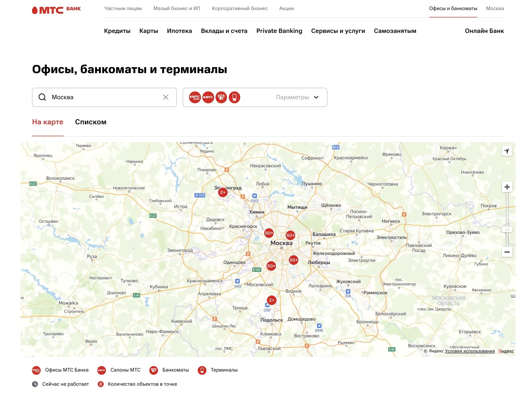Image resolution: width=532 pixels, height=404 pixels.
Task: Click the Количество объектов в точке icon
Action: point(100,384)
